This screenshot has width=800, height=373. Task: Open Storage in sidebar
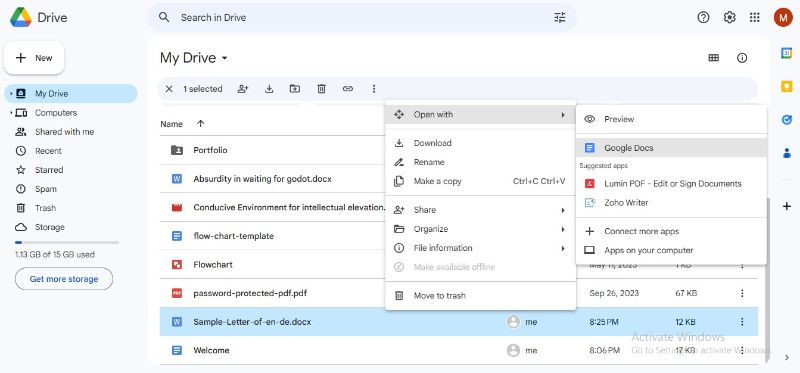click(x=71, y=227)
